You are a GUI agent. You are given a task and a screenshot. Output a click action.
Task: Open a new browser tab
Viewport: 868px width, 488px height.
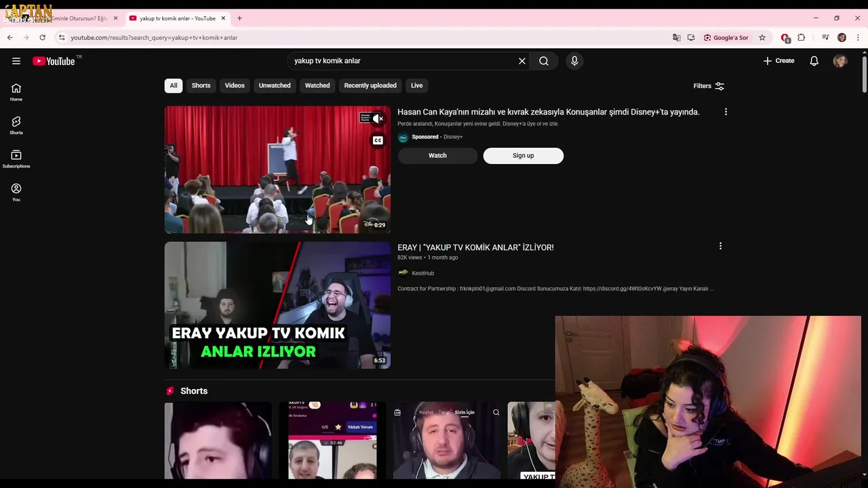pyautogui.click(x=239, y=18)
